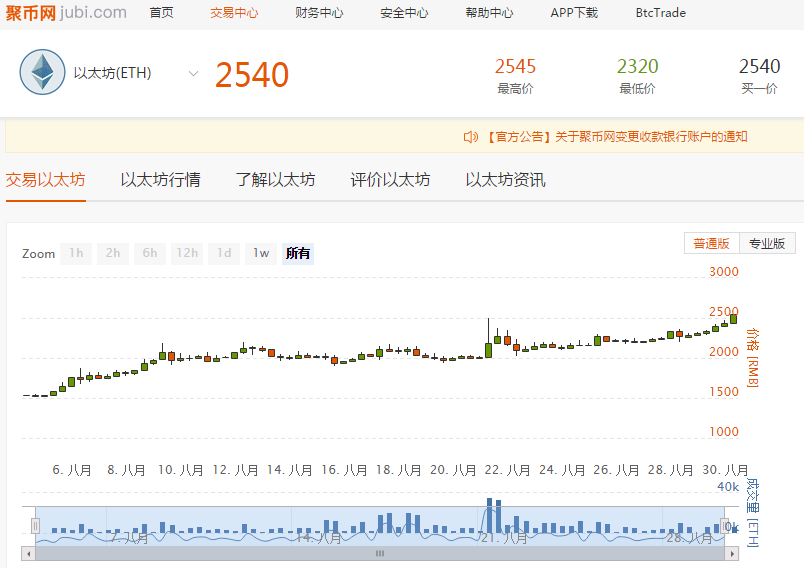Switch to 专业版 chart mode
Image resolution: width=804 pixels, height=568 pixels.
pos(767,243)
